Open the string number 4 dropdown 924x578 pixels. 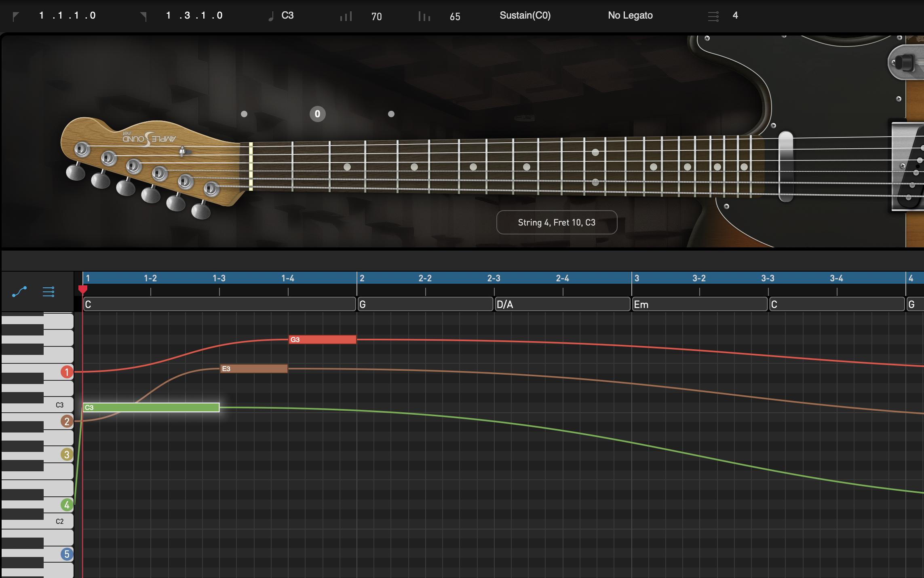click(735, 15)
